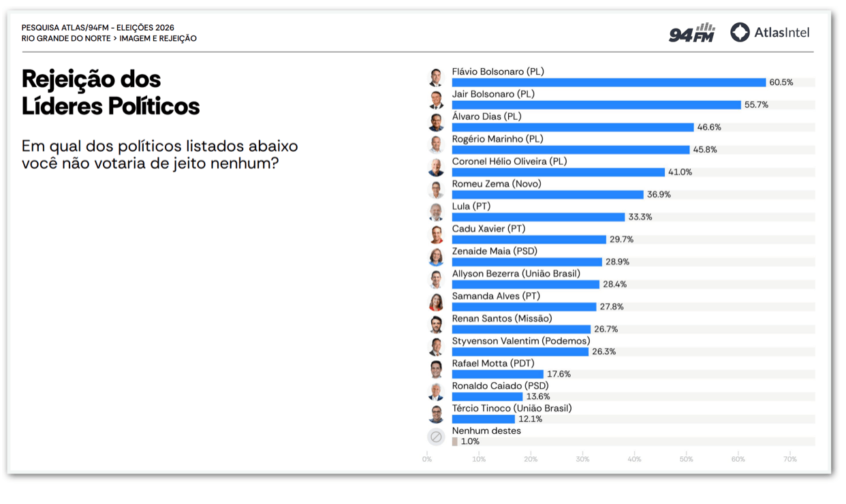Click the Styvenson Valentim (Podemos) label
Viewport: 846px width, 504px height.
(521, 341)
